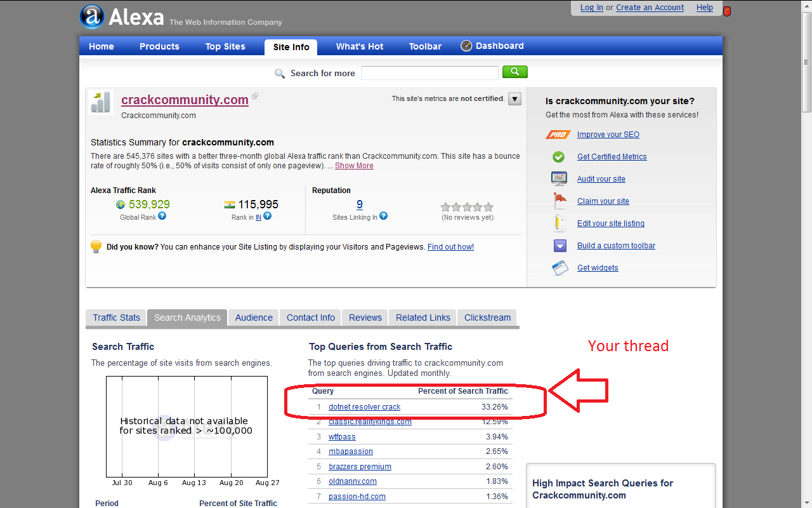812x508 pixels.
Task: Click the site traffic chart icon
Action: click(x=100, y=102)
